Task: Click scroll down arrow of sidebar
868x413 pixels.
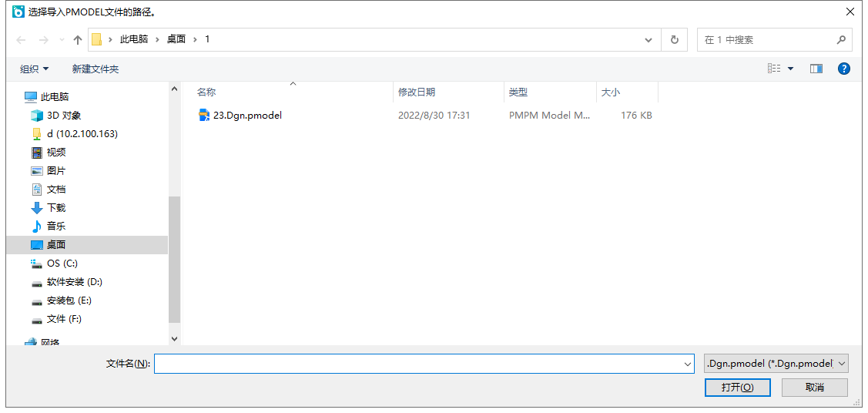Action: click(174, 338)
